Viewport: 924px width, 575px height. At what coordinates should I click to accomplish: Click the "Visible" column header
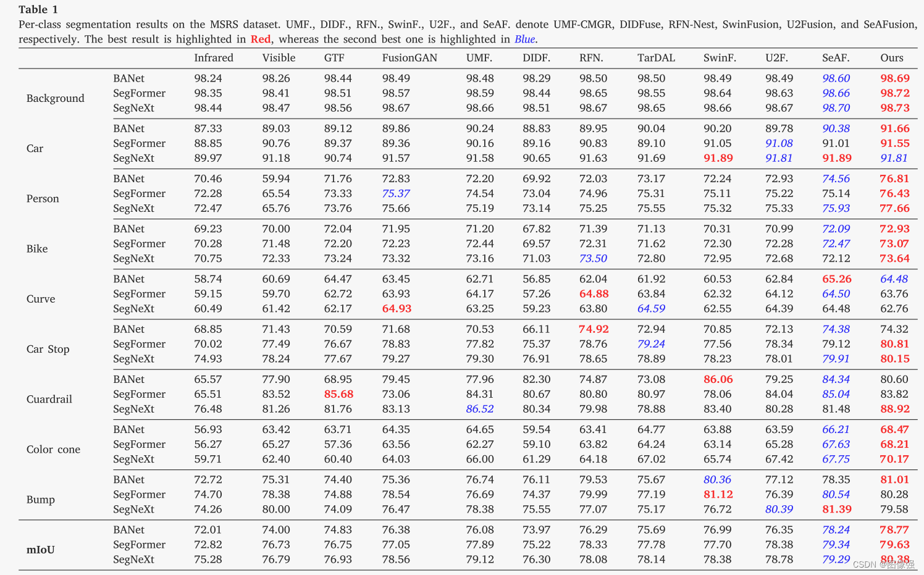(279, 58)
